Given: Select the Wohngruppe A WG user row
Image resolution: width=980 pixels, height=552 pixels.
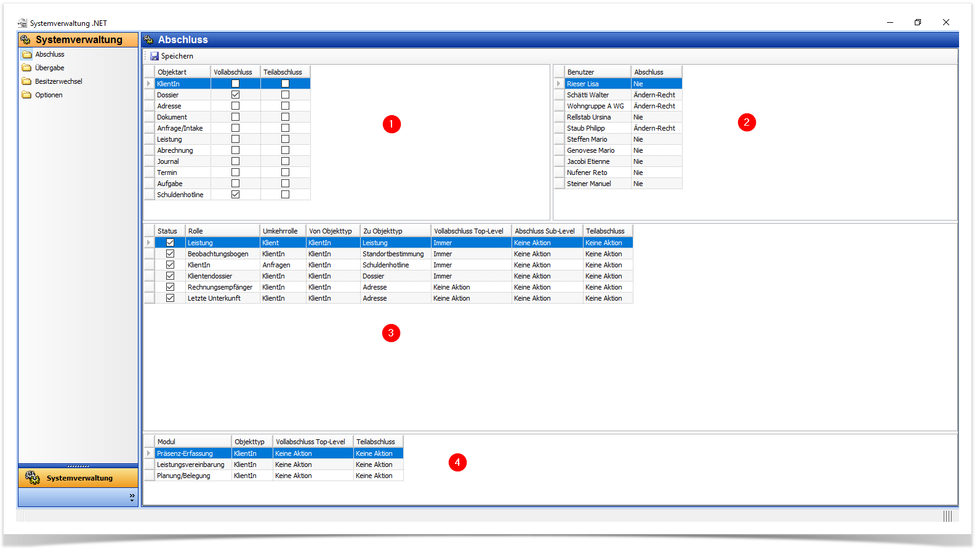Looking at the screenshot, I should point(618,106).
